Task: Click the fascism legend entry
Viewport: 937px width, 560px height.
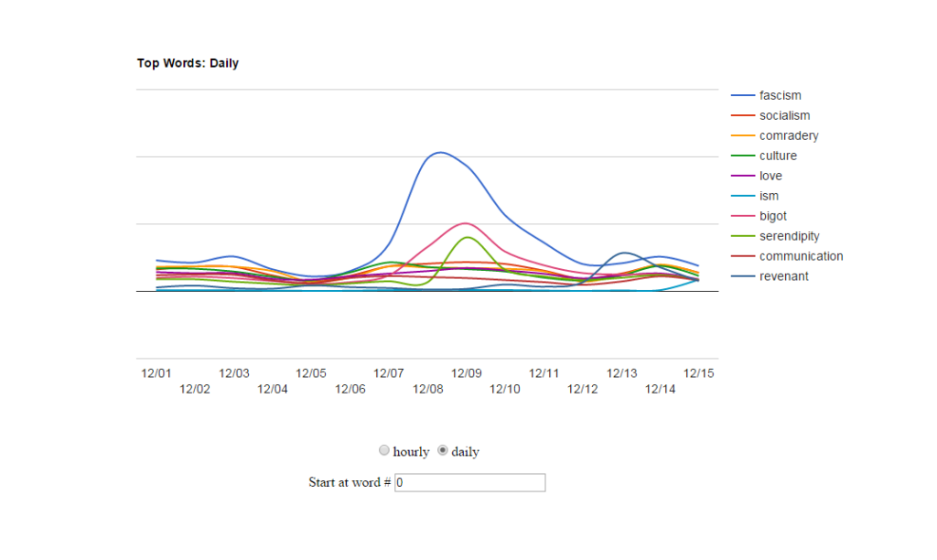Action: point(780,96)
